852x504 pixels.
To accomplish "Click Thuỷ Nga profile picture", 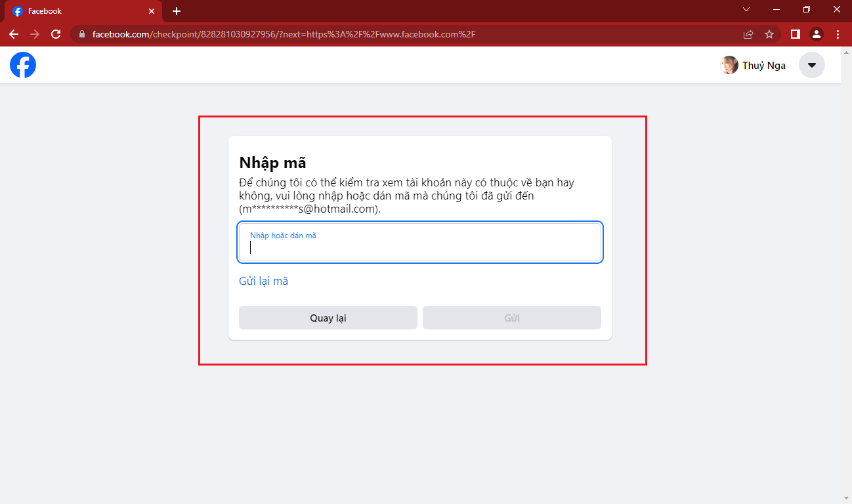I will click(729, 65).
